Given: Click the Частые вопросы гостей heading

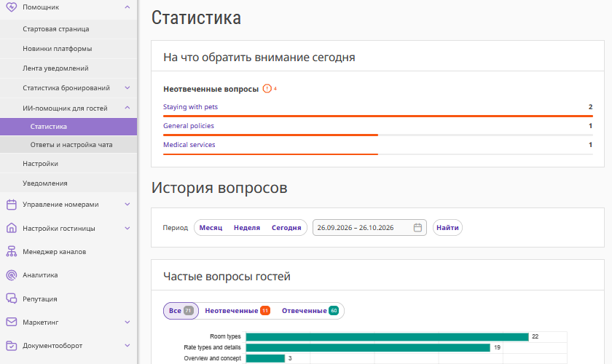Looking at the screenshot, I should 227,276.
